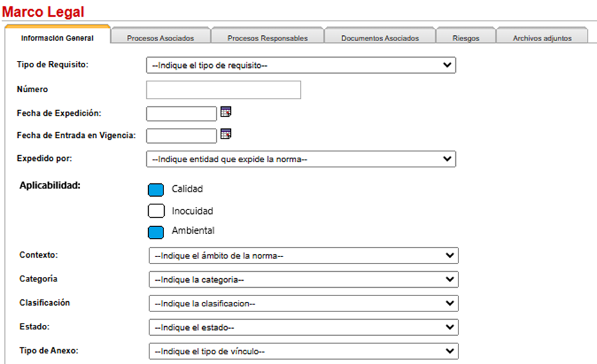597x364 pixels.
Task: Focus the Fecha de Expedición date field
Action: click(181, 113)
